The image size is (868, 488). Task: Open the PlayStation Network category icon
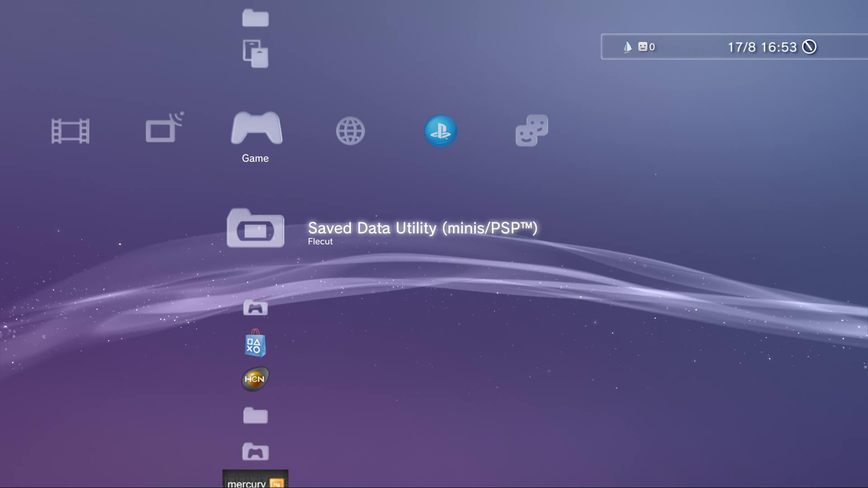pos(440,131)
